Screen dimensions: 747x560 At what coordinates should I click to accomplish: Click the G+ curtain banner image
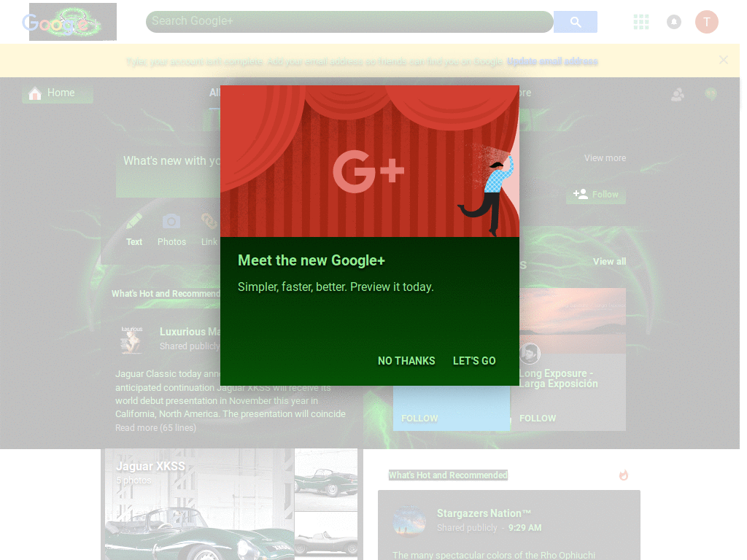(370, 161)
